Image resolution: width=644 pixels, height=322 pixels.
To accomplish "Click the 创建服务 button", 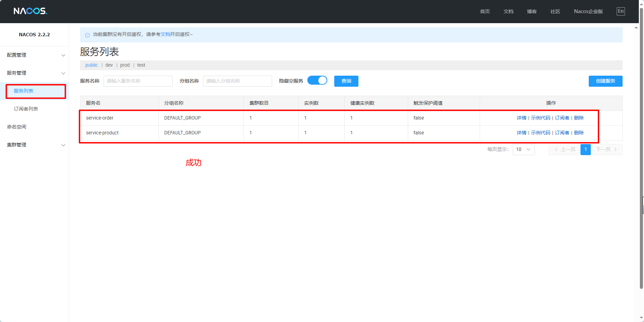I will [606, 81].
